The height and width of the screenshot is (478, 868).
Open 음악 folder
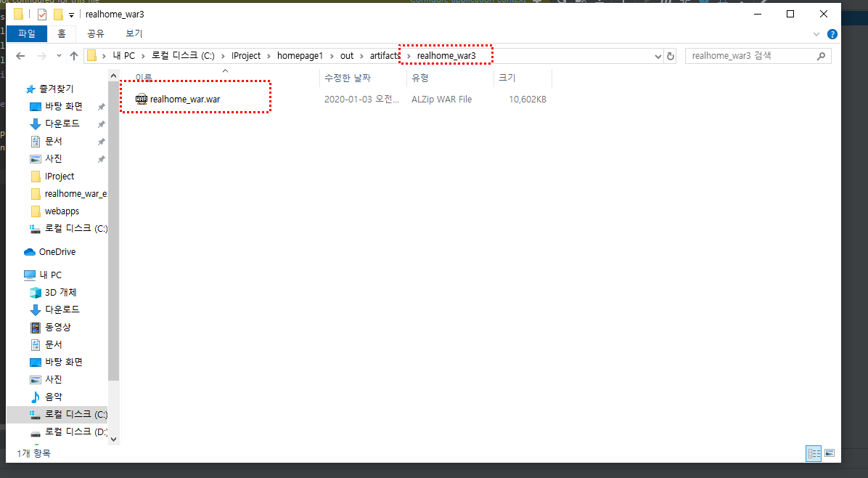tap(53, 397)
